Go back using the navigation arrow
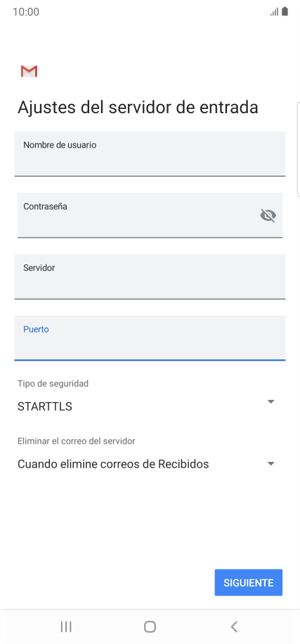Screen dimensions: 300x644 tap(234, 626)
